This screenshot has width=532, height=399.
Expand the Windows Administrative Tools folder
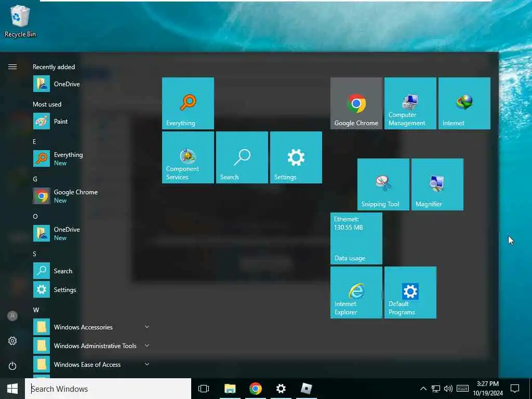[91, 345]
